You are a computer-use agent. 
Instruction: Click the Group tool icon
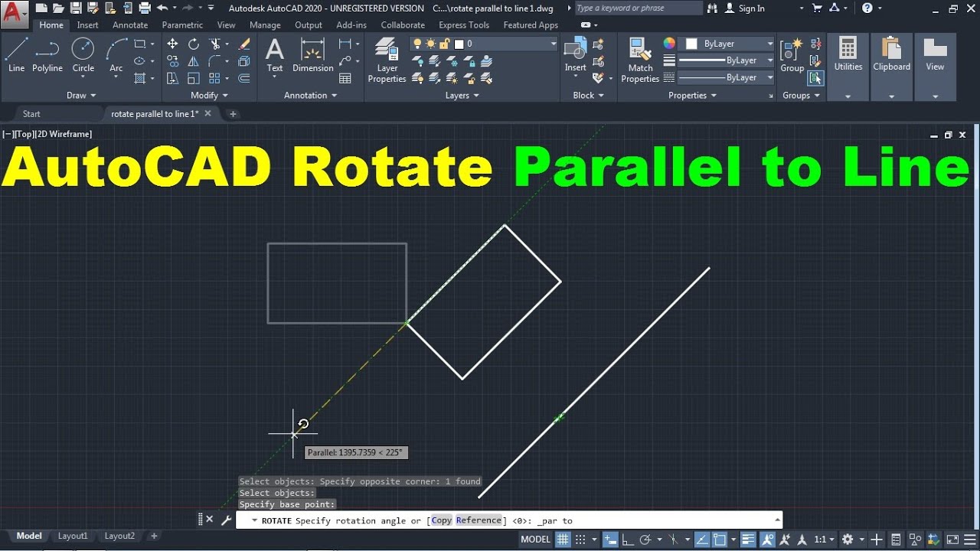click(x=792, y=55)
